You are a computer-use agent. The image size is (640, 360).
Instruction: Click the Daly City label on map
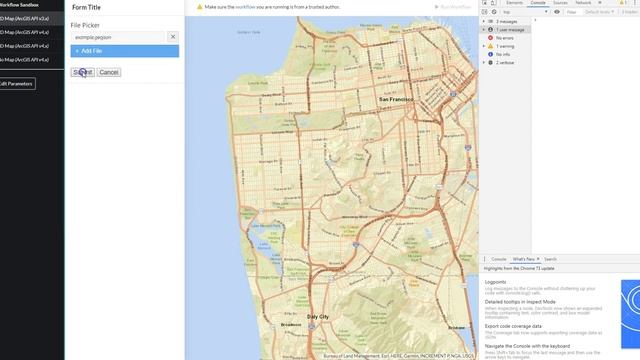(x=318, y=317)
